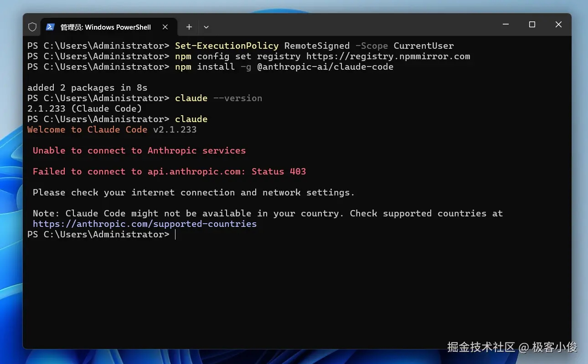The width and height of the screenshot is (588, 364).
Task: Click 'CurrentUser' in the first command
Action: coord(424,46)
